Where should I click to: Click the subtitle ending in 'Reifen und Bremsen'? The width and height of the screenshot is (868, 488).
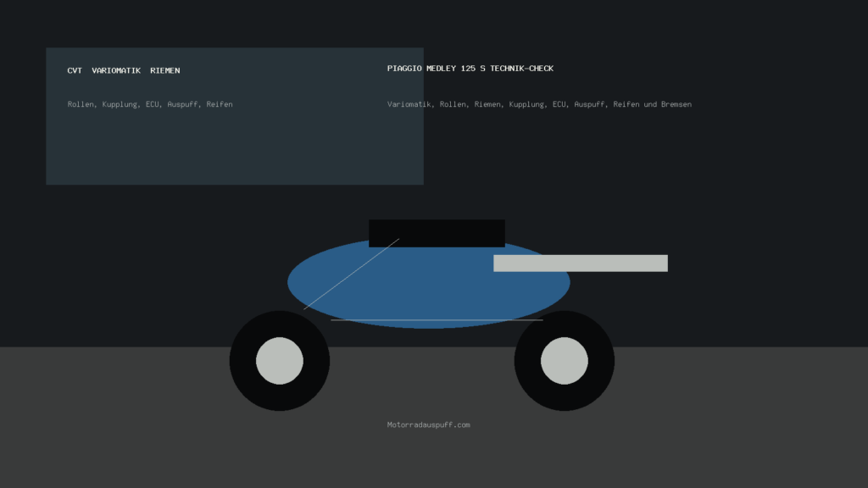[x=539, y=104]
